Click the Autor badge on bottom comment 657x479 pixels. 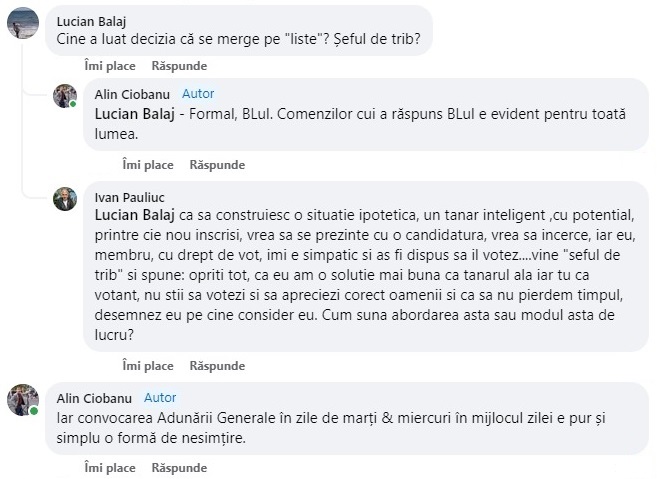coord(160,398)
